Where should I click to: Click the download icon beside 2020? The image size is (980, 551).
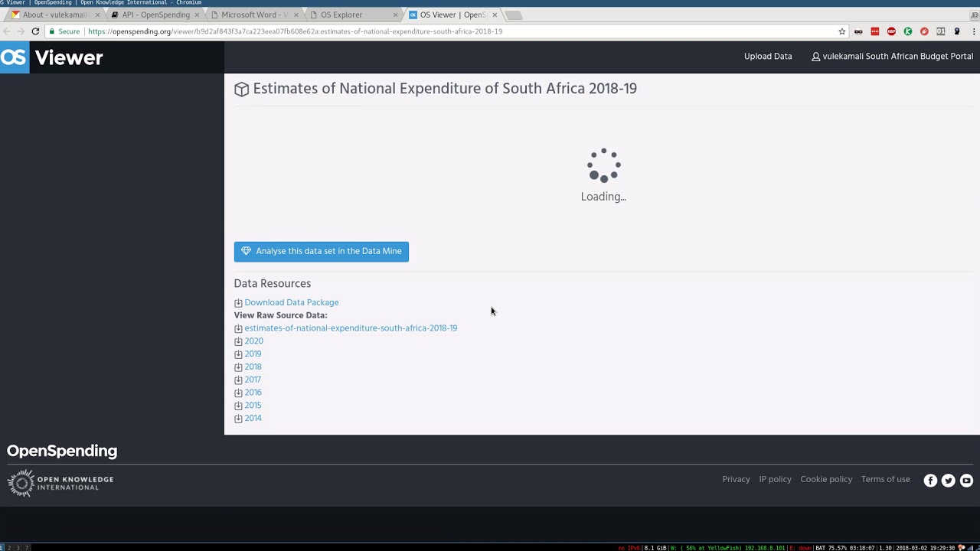[238, 341]
